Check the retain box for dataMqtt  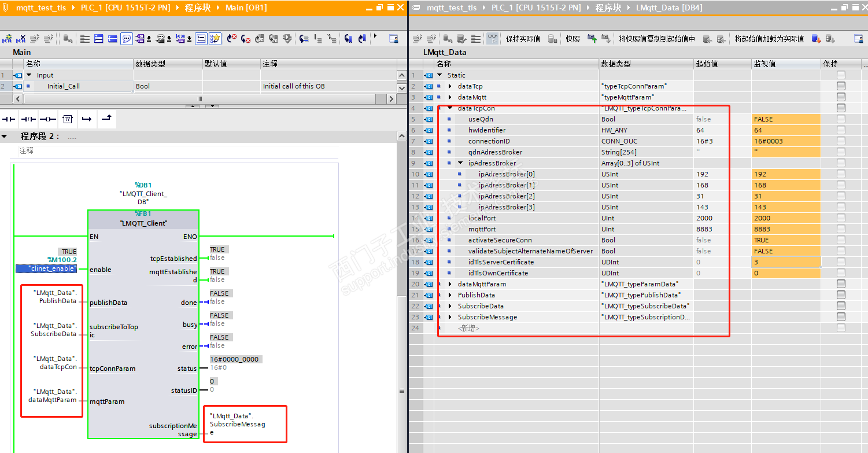click(841, 97)
